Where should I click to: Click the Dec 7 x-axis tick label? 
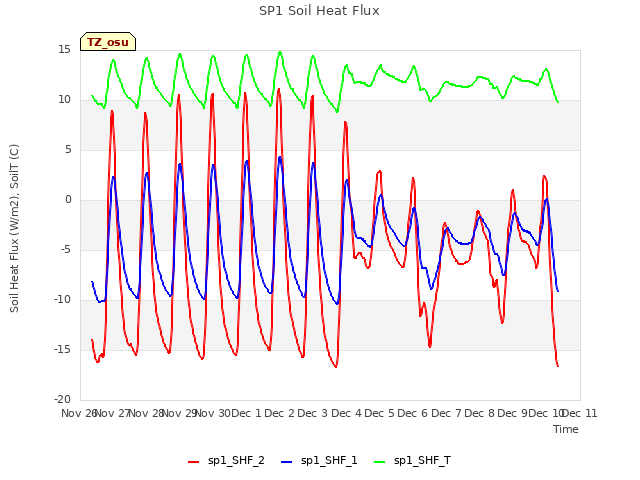tap(447, 413)
